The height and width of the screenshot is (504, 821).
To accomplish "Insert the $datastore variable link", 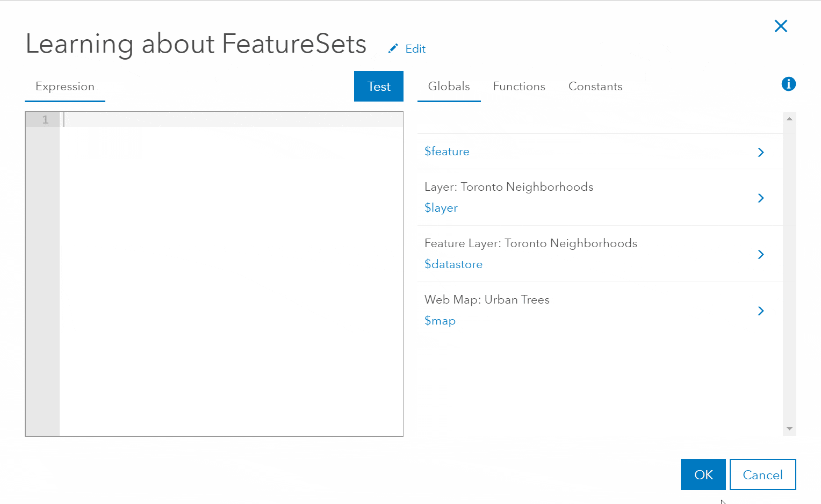I will pos(453,264).
